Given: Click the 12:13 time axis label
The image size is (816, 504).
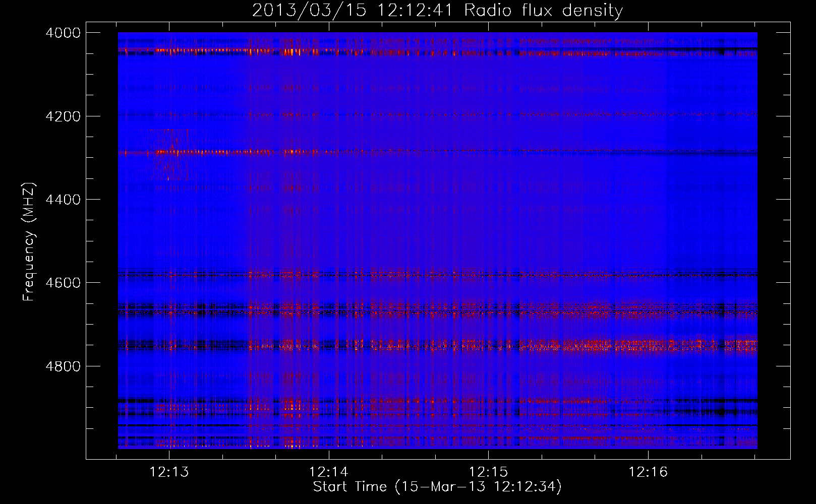Looking at the screenshot, I should 169,472.
